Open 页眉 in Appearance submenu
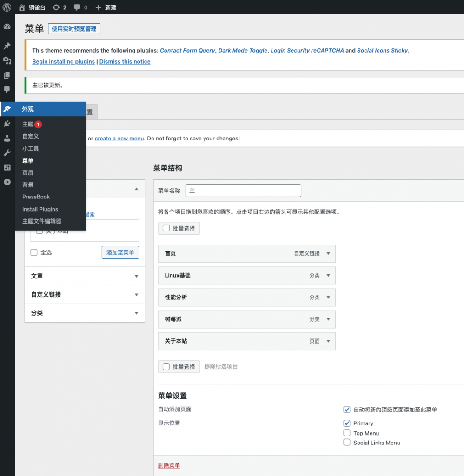 [x=28, y=173]
